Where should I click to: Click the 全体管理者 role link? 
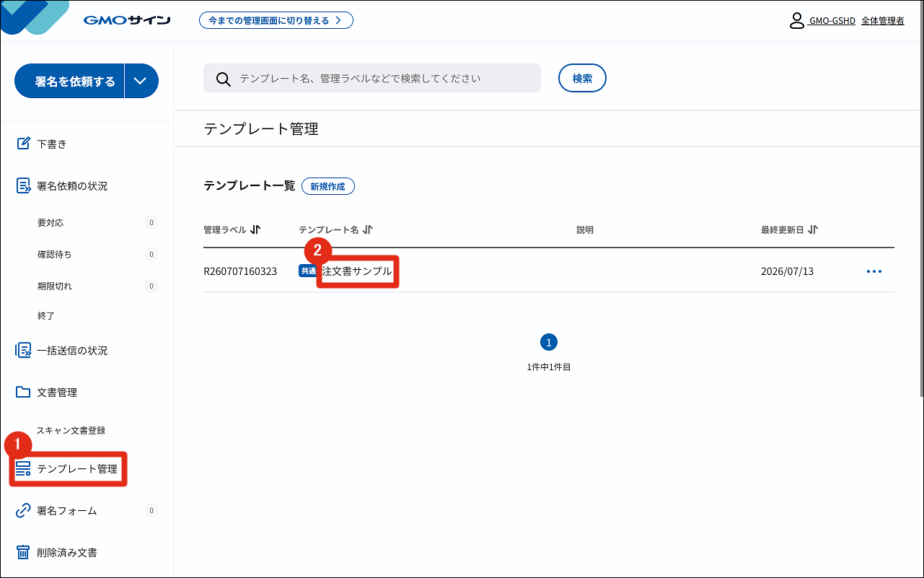[883, 21]
